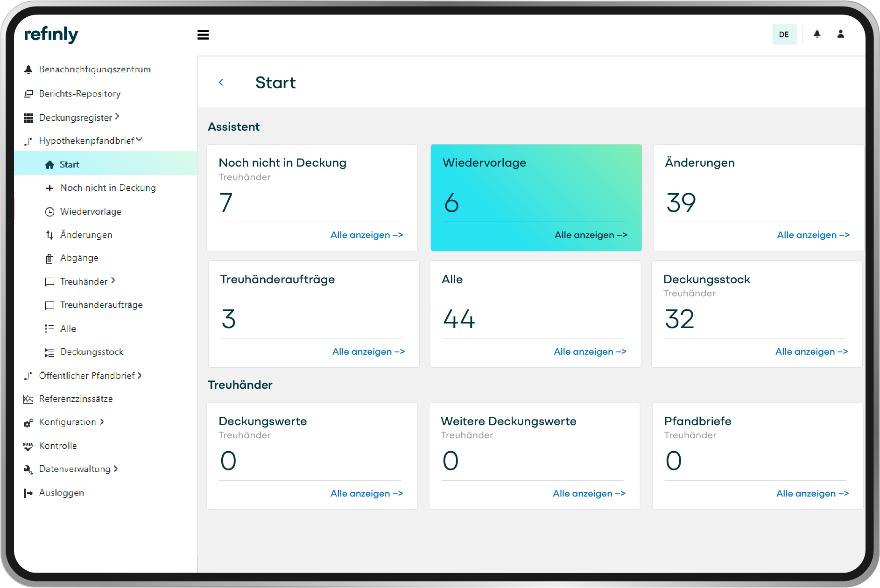Click the Abgänge trash icon

49,258
